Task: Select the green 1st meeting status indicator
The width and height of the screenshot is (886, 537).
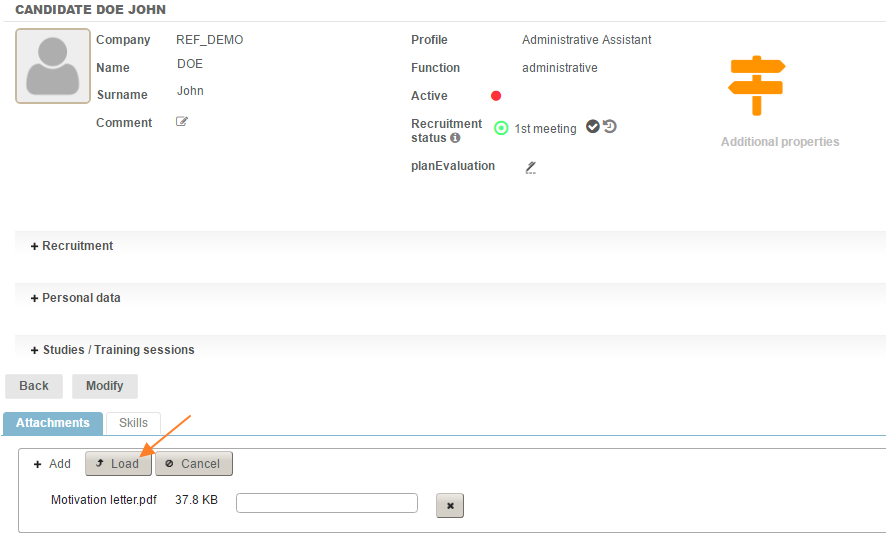Action: click(x=501, y=128)
